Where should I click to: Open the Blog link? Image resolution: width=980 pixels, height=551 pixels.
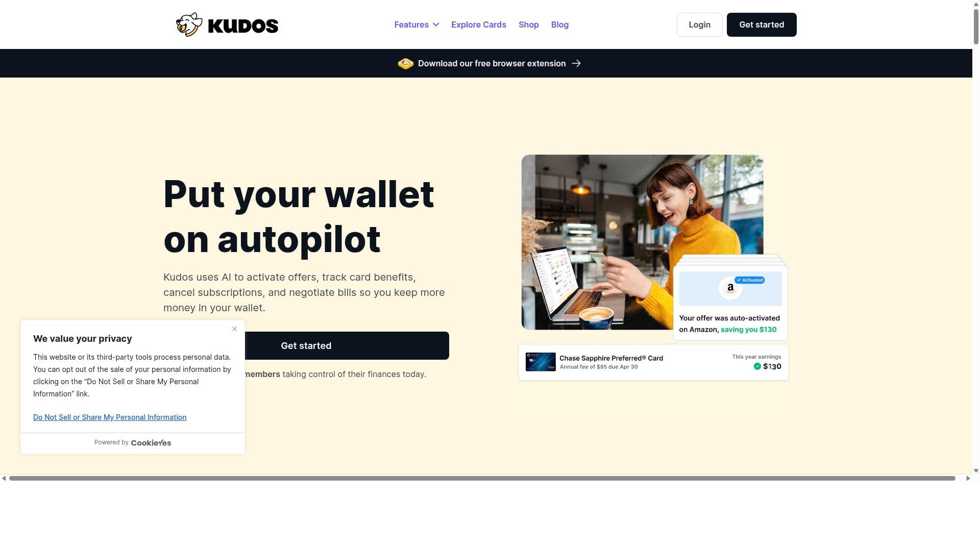(x=560, y=24)
